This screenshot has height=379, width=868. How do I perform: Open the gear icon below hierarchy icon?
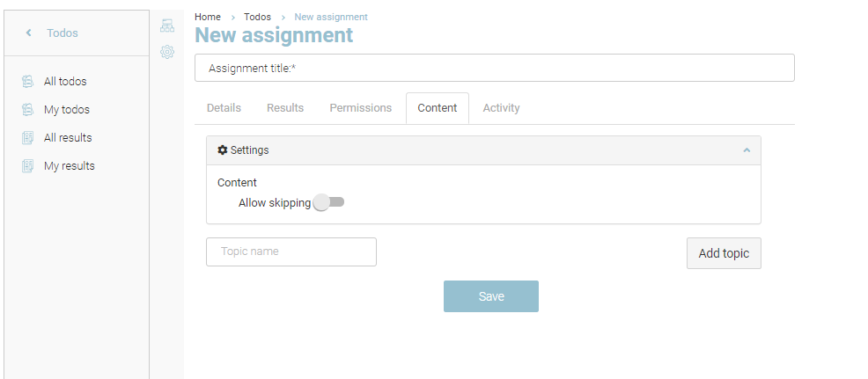167,52
